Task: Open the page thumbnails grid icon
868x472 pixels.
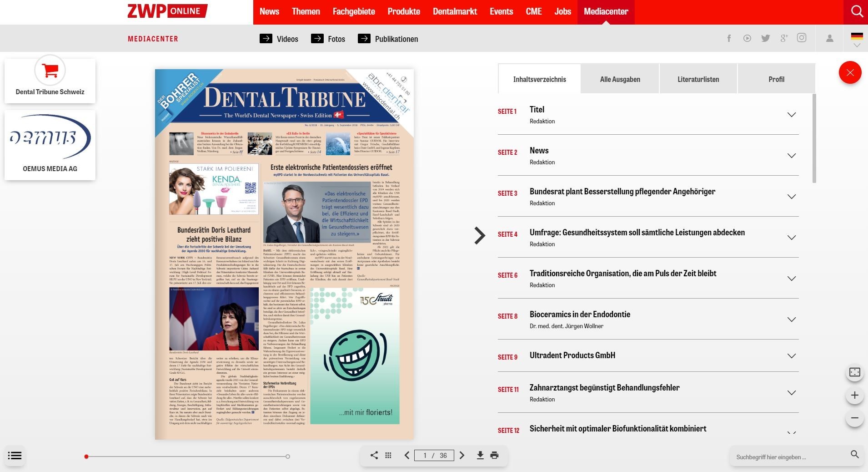Action: point(388,455)
